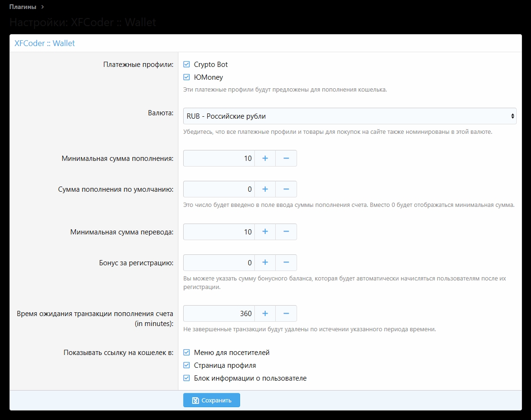The height and width of the screenshot is (420, 531).
Task: Go to Плагины breadcrumb link
Action: [x=23, y=7]
